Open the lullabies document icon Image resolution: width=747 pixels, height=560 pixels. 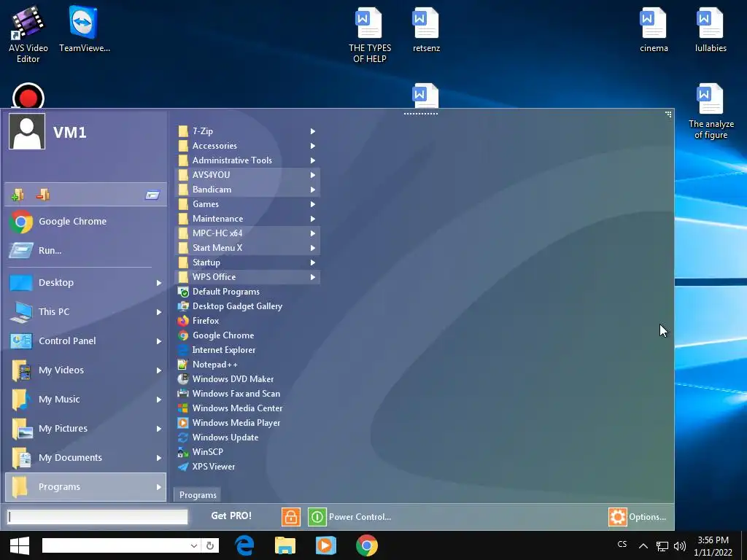pyautogui.click(x=711, y=28)
